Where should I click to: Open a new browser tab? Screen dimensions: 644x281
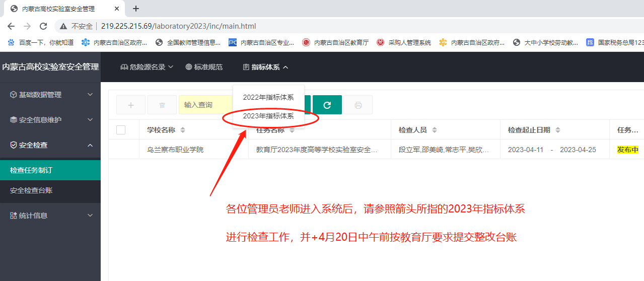click(x=136, y=9)
